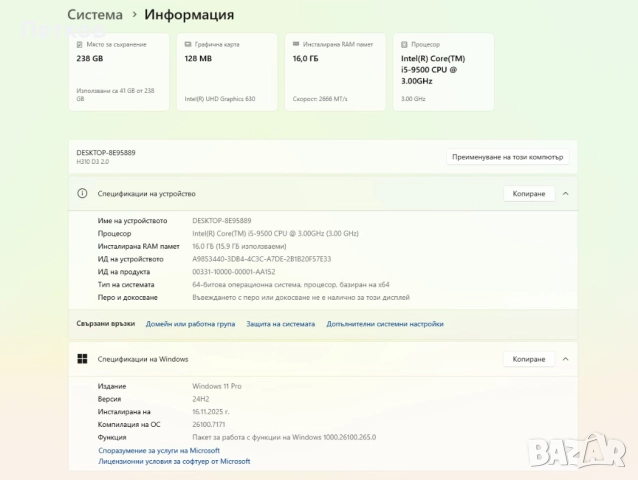
Task: Select the 16.0 ГБ (15.9 ГБ използваеми) value
Action: 239,246
